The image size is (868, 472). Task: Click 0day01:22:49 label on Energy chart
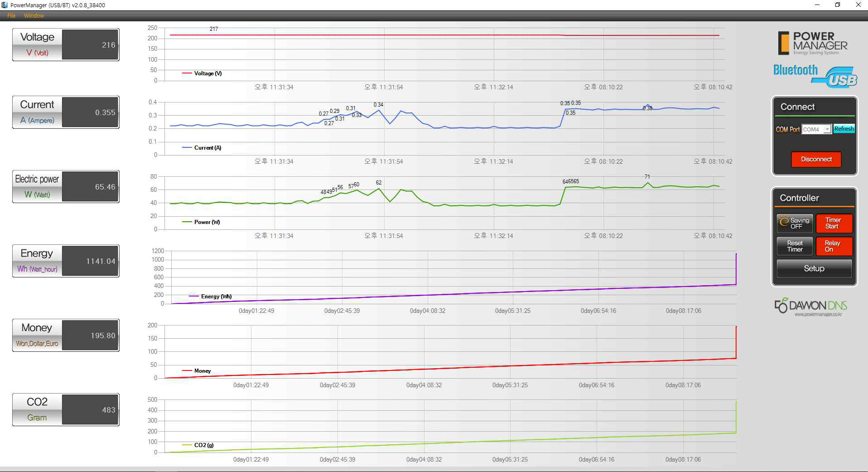[x=256, y=311]
